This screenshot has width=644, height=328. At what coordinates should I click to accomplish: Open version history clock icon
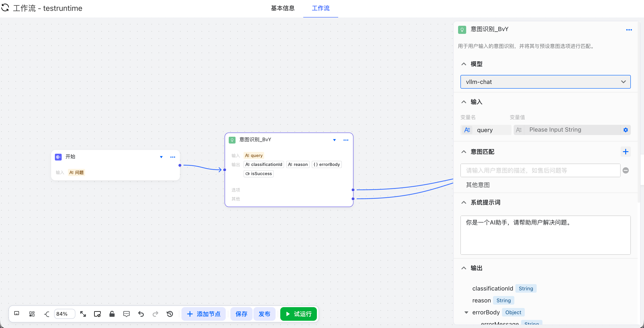pos(170,314)
